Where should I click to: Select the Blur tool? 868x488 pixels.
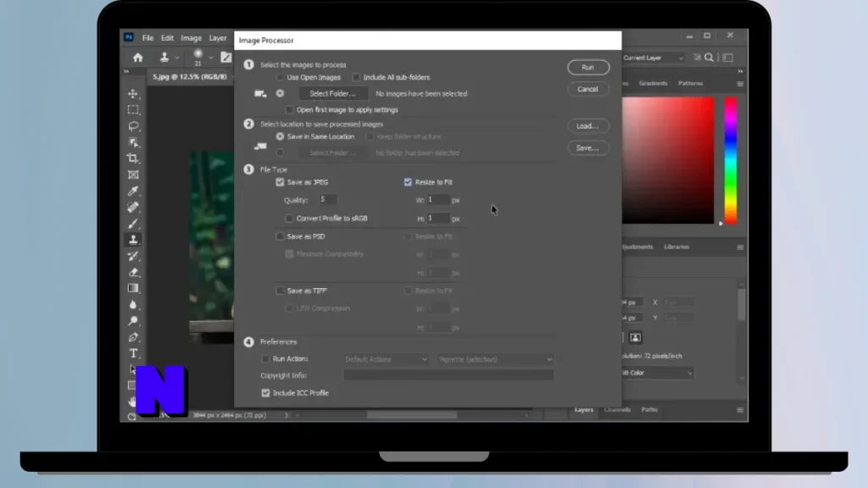pos(133,305)
